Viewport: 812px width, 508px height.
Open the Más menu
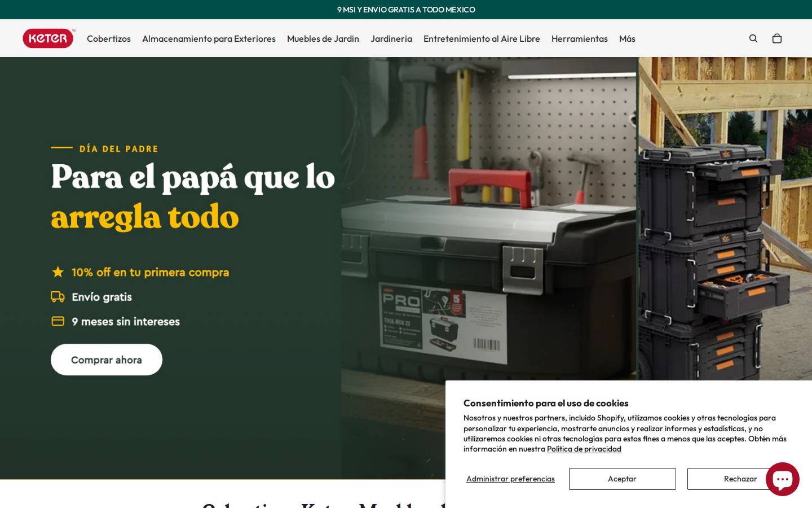(x=627, y=38)
